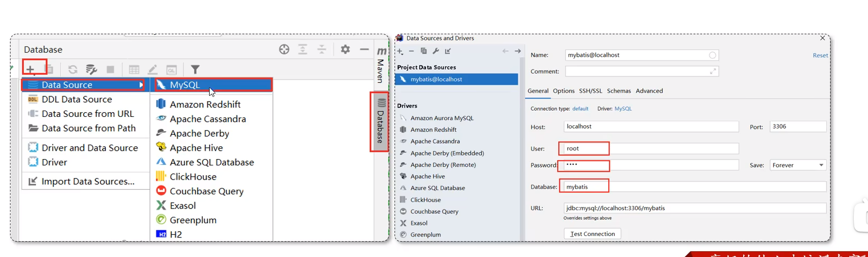Click the filter funnel icon in Database toolbar
The height and width of the screenshot is (257, 868).
click(195, 70)
